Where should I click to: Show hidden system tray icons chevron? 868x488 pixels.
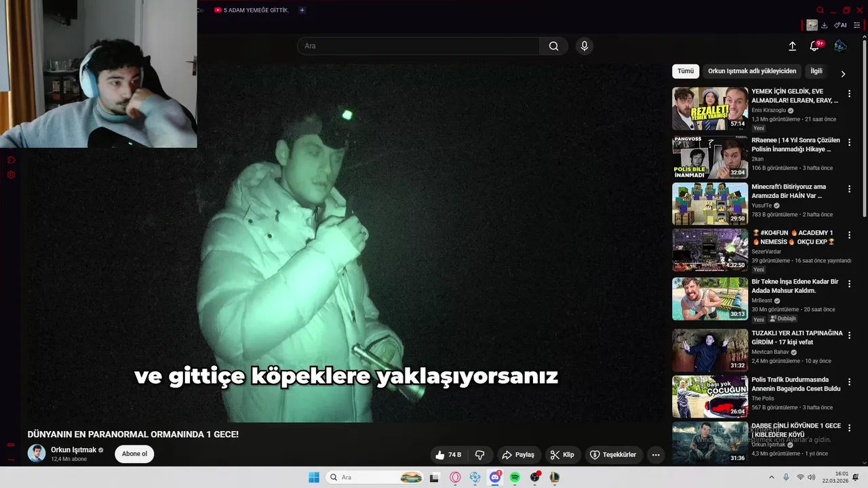click(771, 477)
